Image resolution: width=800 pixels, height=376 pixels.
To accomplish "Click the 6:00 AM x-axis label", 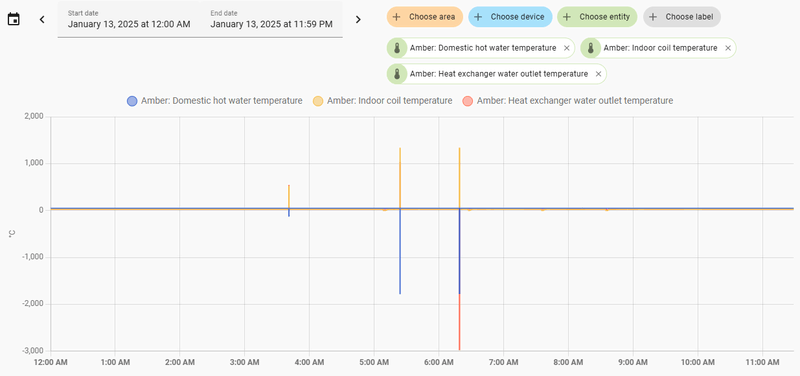I will pos(439,362).
